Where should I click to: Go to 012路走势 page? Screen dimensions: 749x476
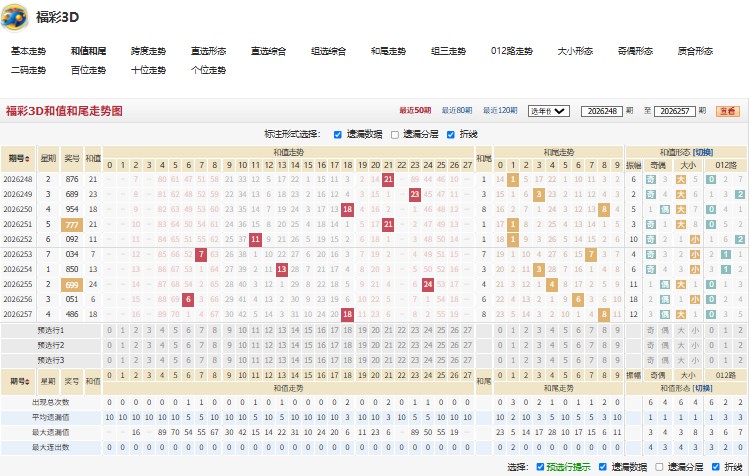tap(512, 51)
